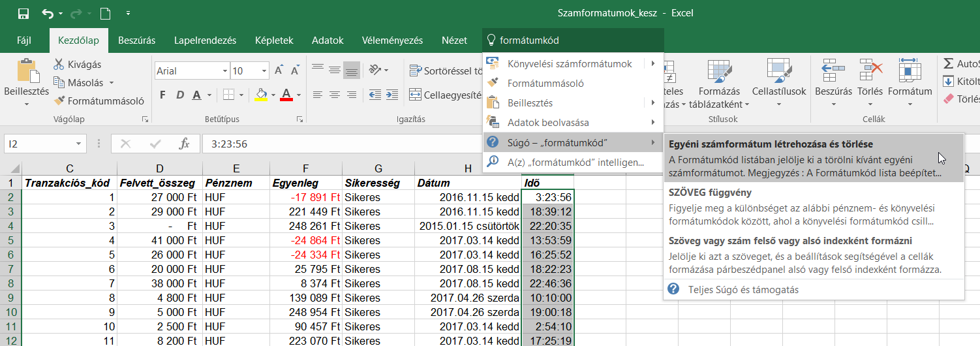The image size is (980, 346).
Task: Open the Könyvelési számformátumok menu entry
Action: 570,64
